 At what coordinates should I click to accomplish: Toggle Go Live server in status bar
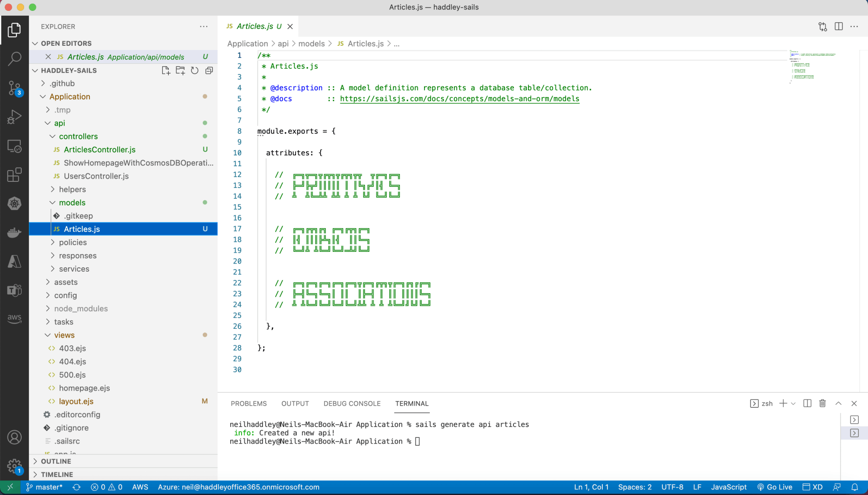pos(774,487)
